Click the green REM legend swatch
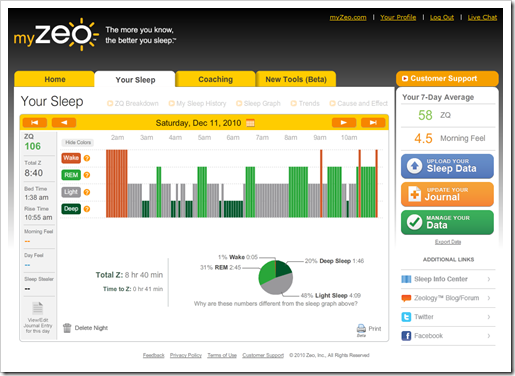 71,175
